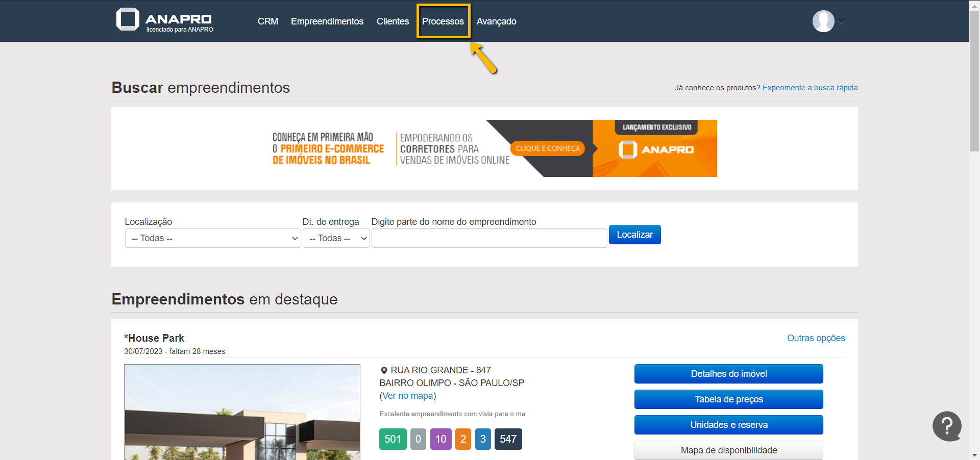Open the Empreendimentos menu
980x460 pixels.
327,21
